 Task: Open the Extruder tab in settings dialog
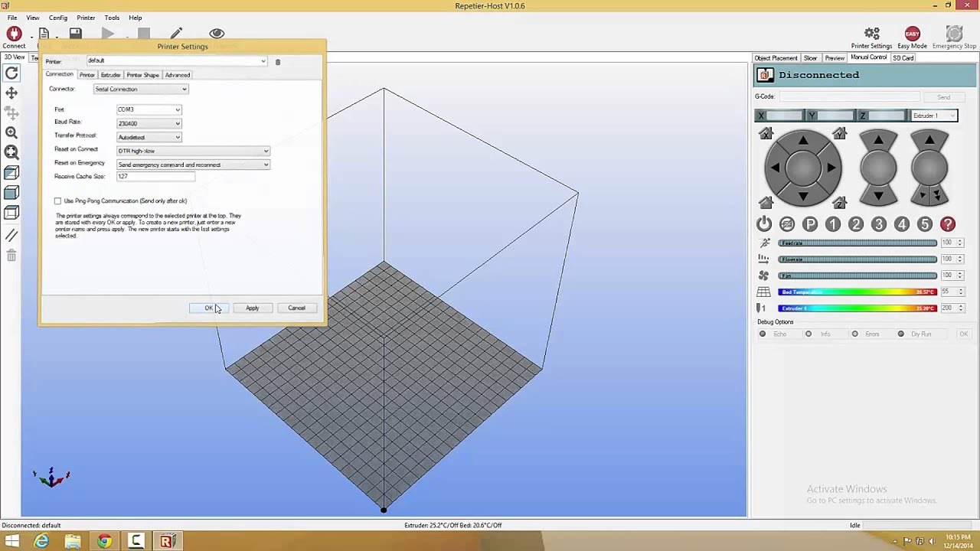coord(110,75)
